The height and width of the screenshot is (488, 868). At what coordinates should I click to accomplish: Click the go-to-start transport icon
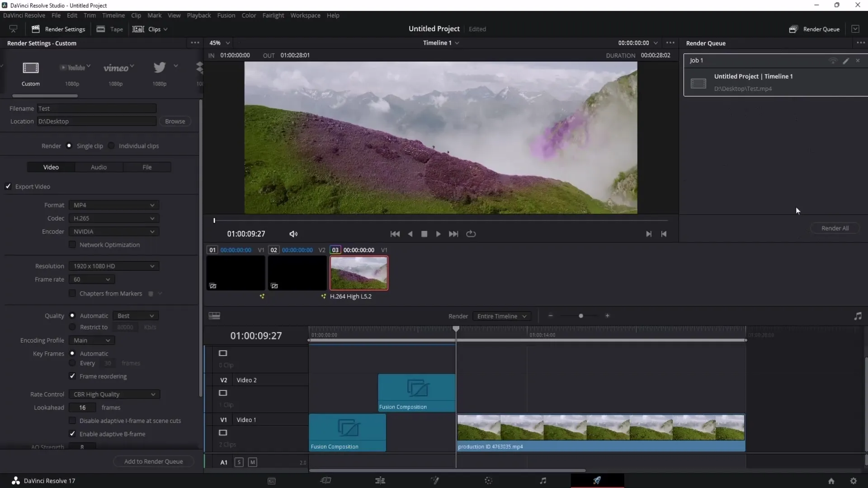click(x=395, y=234)
